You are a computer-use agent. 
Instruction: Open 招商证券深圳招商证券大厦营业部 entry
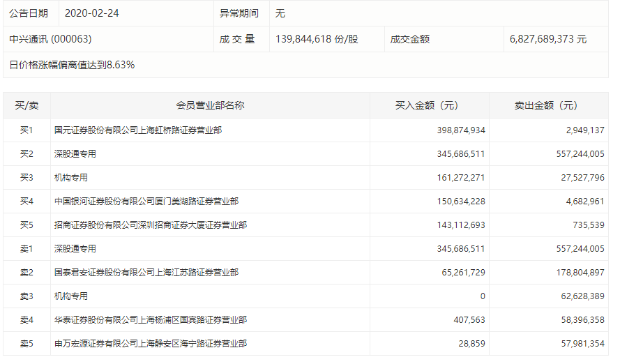[151, 225]
